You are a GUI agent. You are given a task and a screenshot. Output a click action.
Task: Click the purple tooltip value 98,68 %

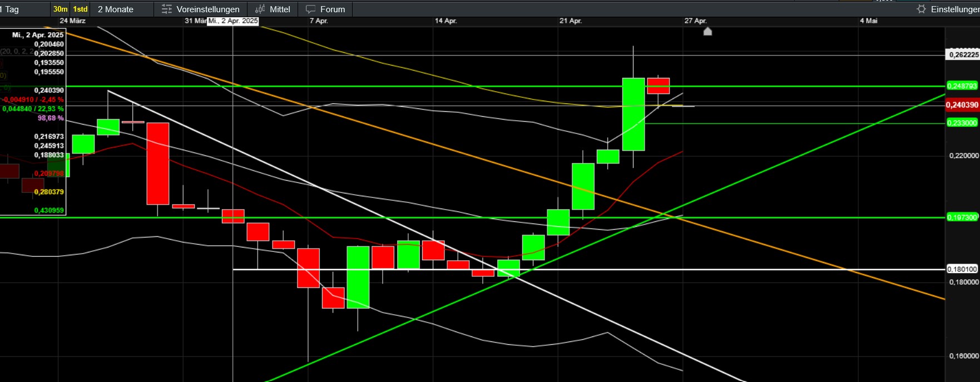click(x=51, y=118)
